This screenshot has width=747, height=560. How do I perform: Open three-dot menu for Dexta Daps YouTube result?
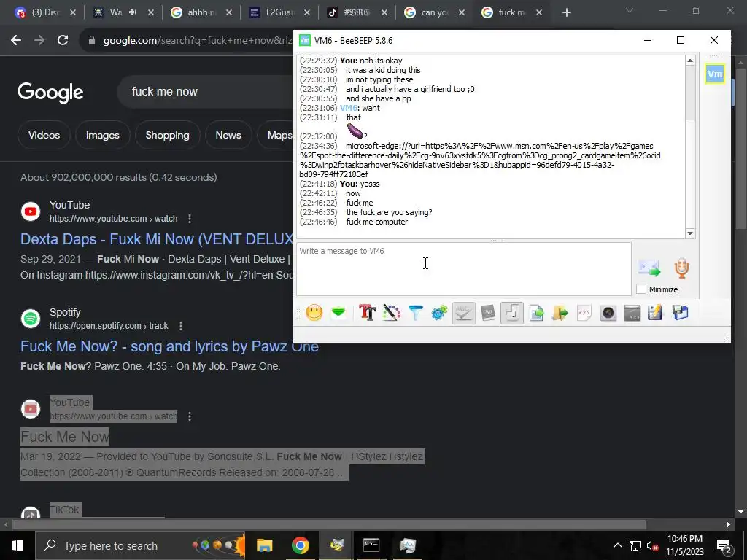[x=190, y=219]
